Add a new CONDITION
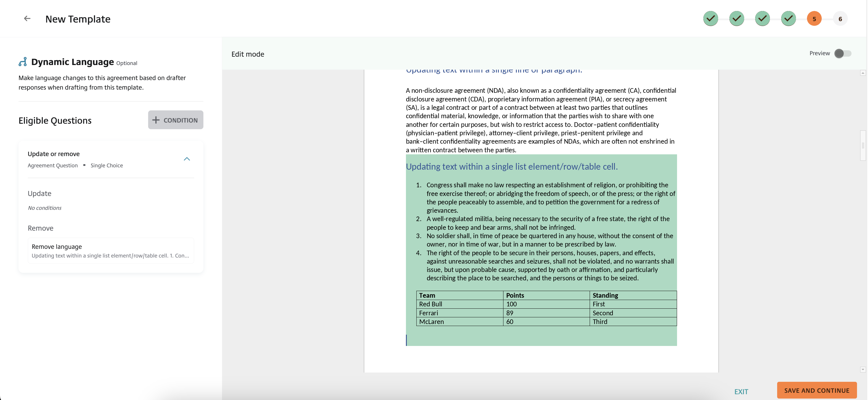 [176, 120]
